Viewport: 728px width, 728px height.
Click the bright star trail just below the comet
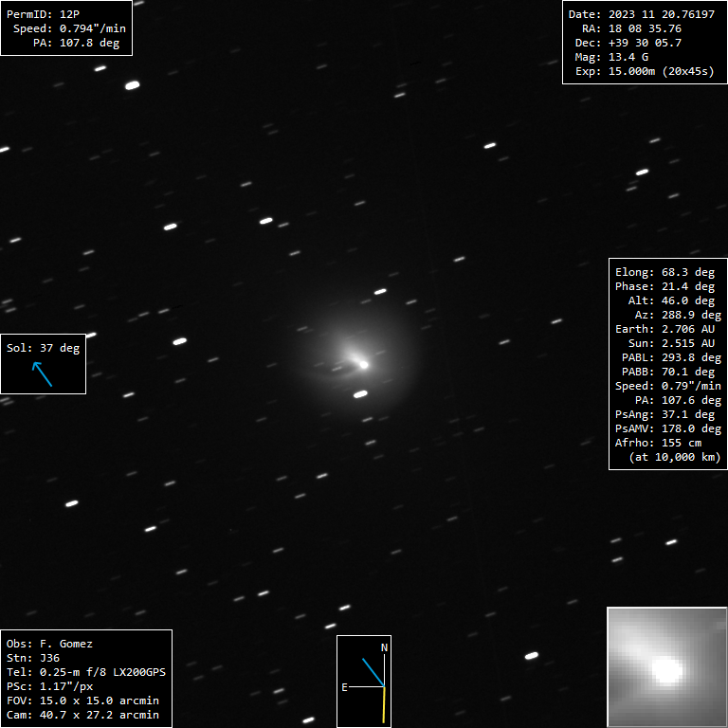click(x=360, y=394)
